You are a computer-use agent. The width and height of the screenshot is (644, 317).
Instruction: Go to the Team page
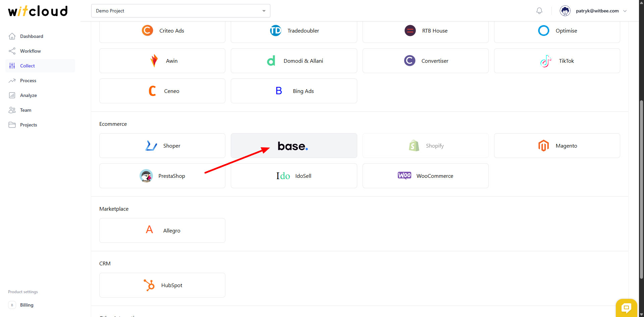pos(40,110)
